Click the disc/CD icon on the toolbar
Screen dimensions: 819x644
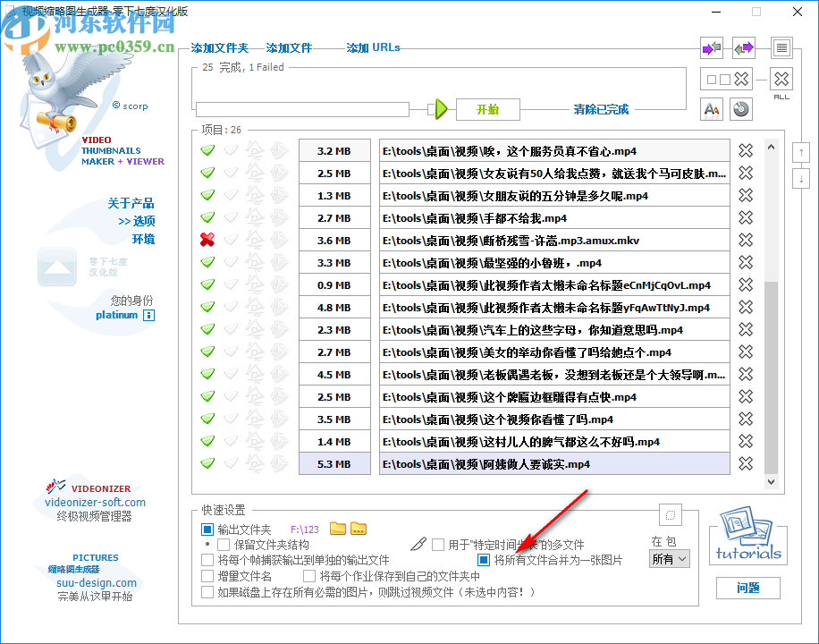pos(742,108)
